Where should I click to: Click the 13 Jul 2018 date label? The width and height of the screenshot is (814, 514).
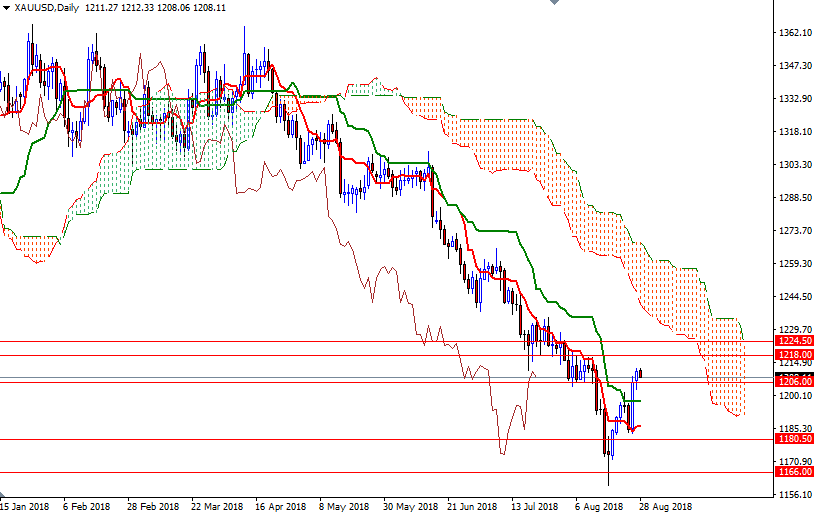pos(536,506)
